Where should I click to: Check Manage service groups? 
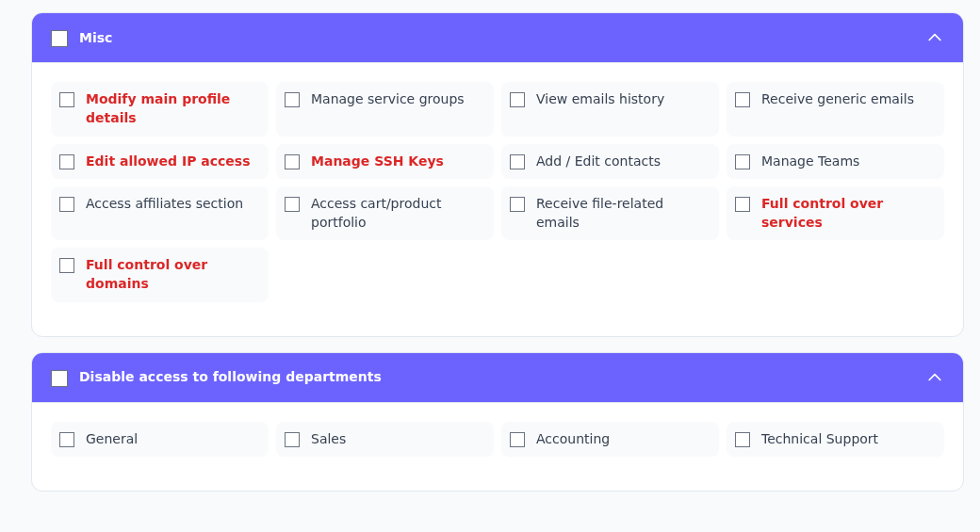tap(292, 100)
